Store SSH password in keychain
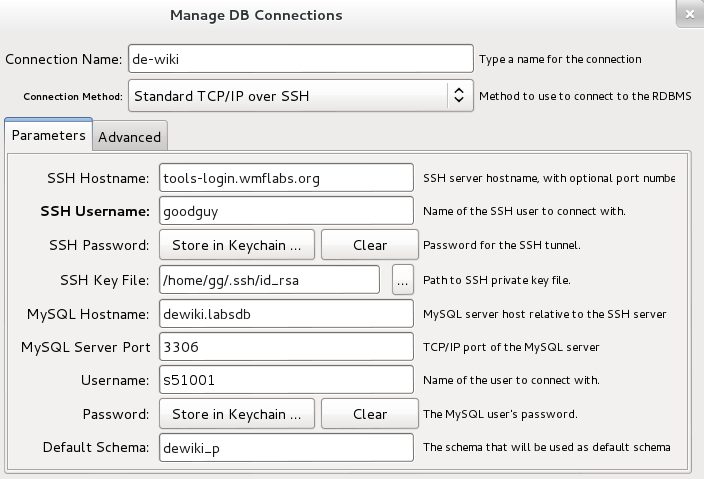704x479 pixels. pyautogui.click(x=237, y=245)
